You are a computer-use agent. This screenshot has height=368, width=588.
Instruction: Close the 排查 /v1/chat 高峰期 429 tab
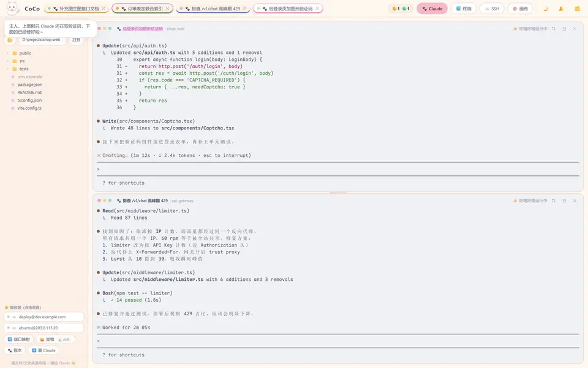pos(244,9)
